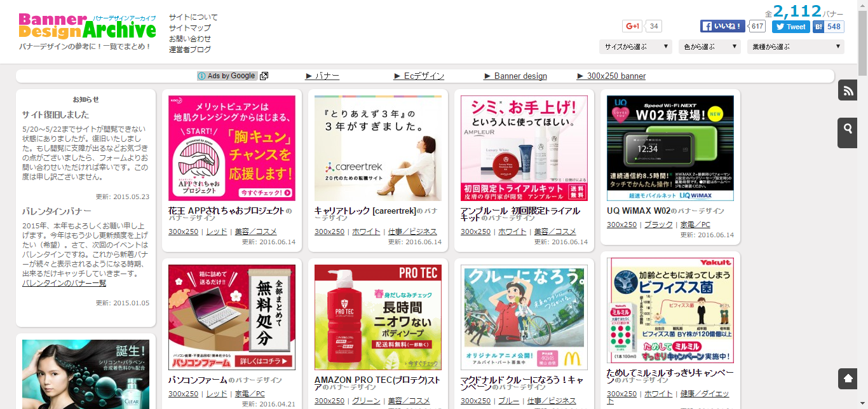Viewport: 868px width, 409px height.
Task: Click the Facebook いいね! button
Action: click(723, 26)
